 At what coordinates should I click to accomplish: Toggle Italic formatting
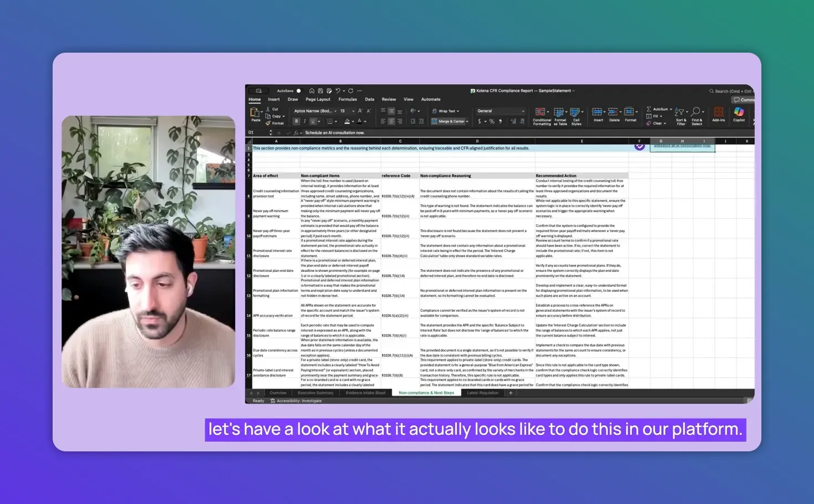tap(304, 121)
